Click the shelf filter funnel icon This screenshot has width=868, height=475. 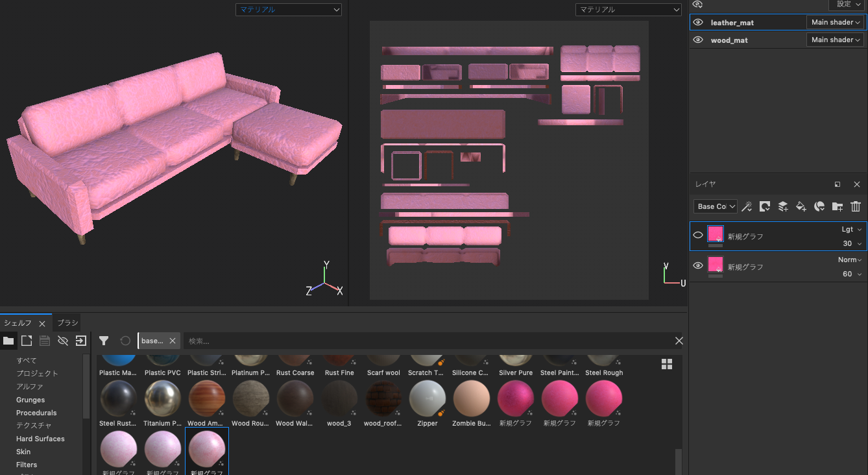pos(104,341)
